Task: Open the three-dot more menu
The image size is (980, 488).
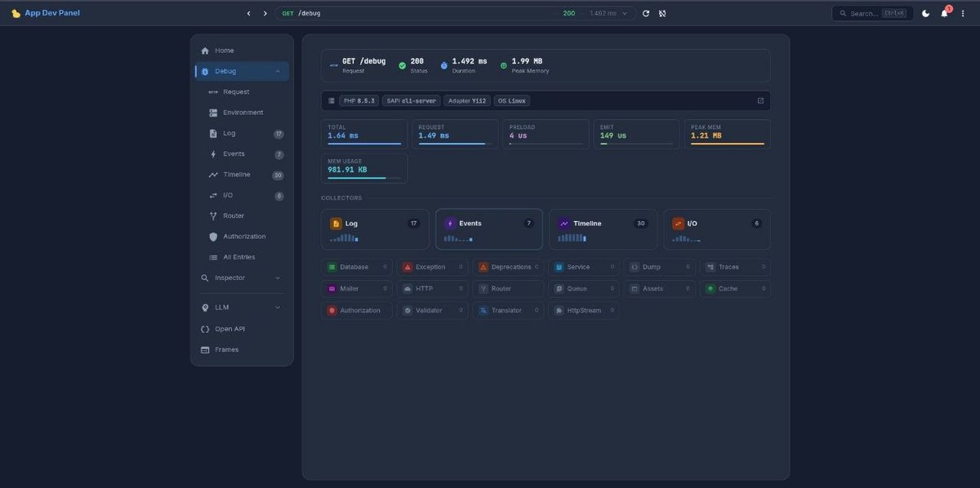Action: pyautogui.click(x=964, y=13)
